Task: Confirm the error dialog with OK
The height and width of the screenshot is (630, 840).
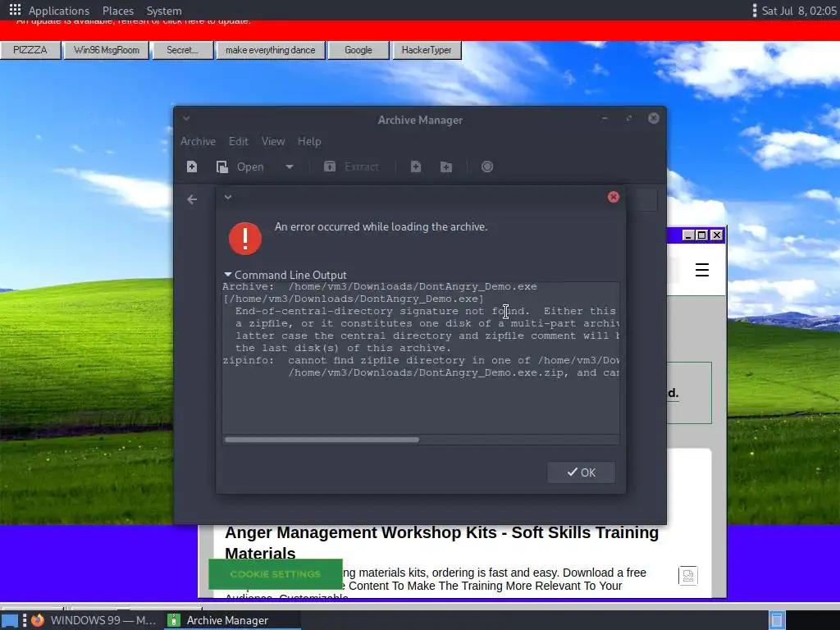Action: (582, 472)
